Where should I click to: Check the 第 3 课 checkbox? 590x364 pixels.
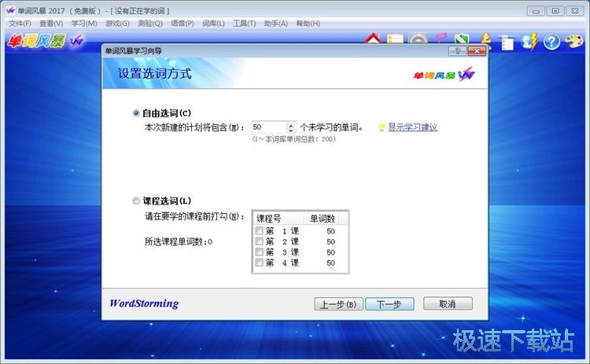point(260,252)
